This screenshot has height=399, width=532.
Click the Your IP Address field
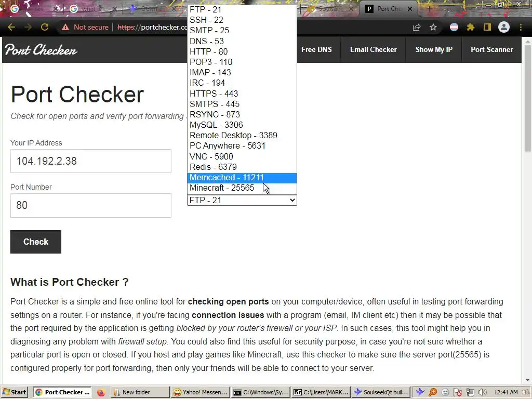tap(90, 161)
